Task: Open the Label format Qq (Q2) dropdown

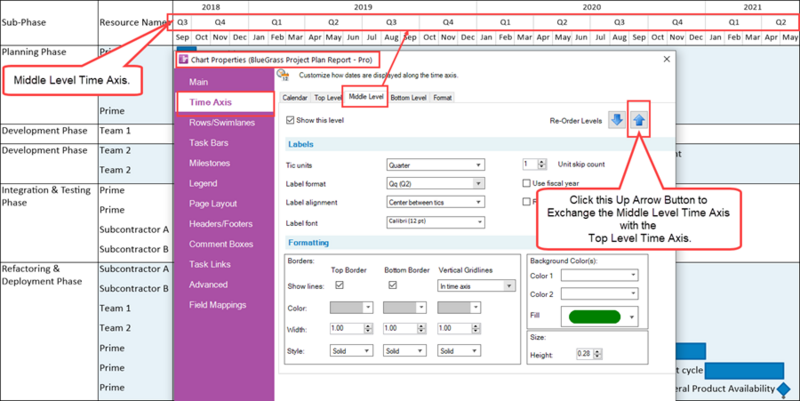Action: [435, 183]
